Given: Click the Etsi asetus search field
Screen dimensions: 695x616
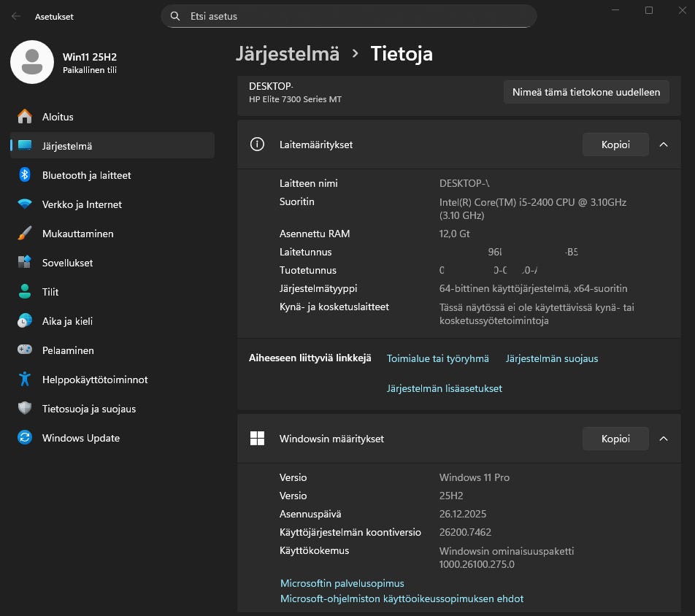Looking at the screenshot, I should [x=348, y=16].
